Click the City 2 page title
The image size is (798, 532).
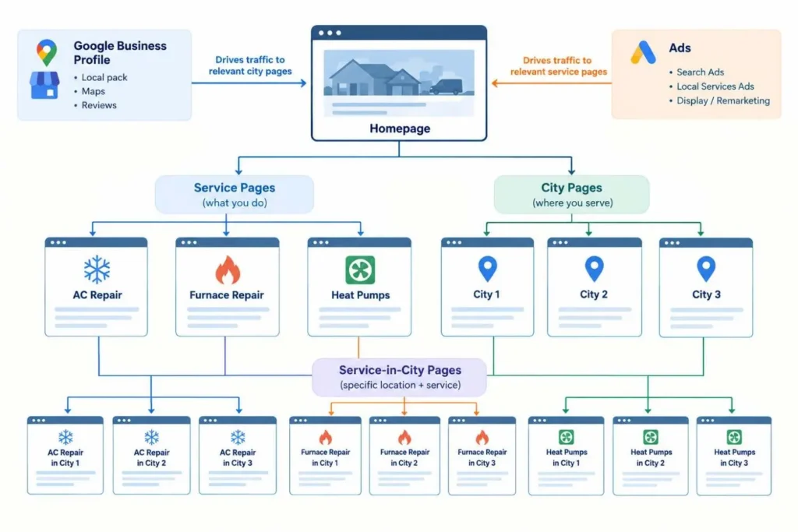593,294
